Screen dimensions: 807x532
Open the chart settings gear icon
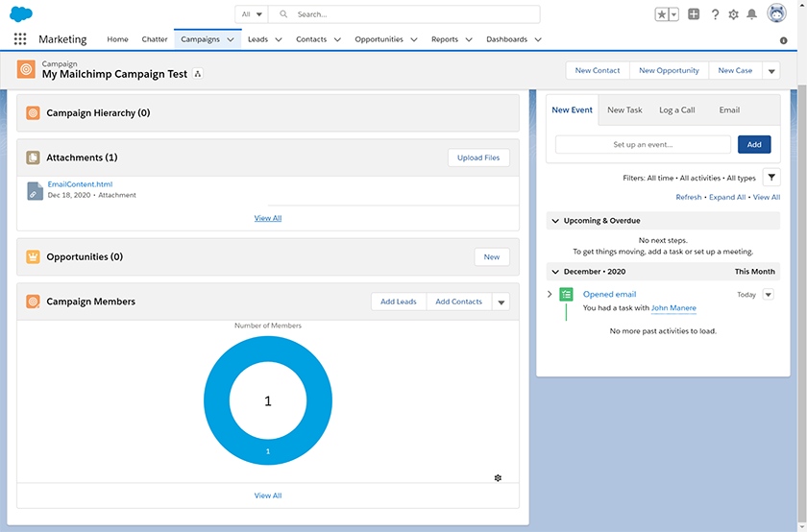pos(498,478)
